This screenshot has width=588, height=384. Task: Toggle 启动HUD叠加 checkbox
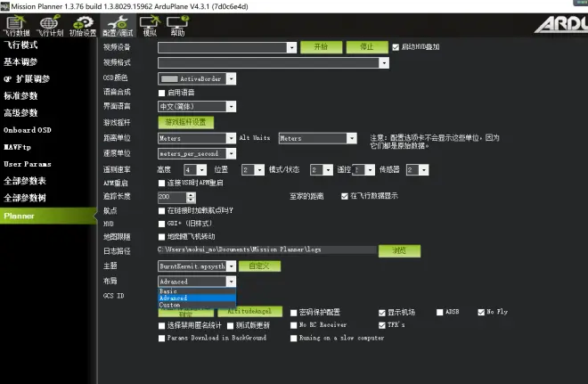pos(396,47)
